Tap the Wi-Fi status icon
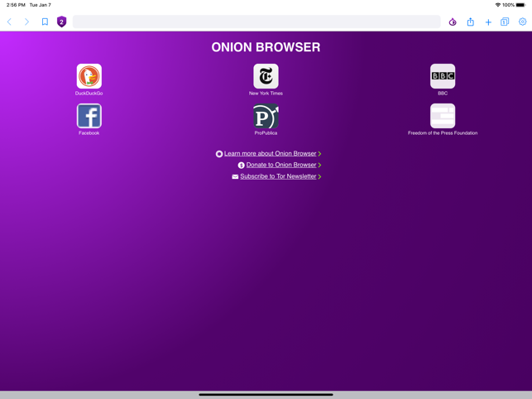The width and height of the screenshot is (532, 399). coord(498,5)
